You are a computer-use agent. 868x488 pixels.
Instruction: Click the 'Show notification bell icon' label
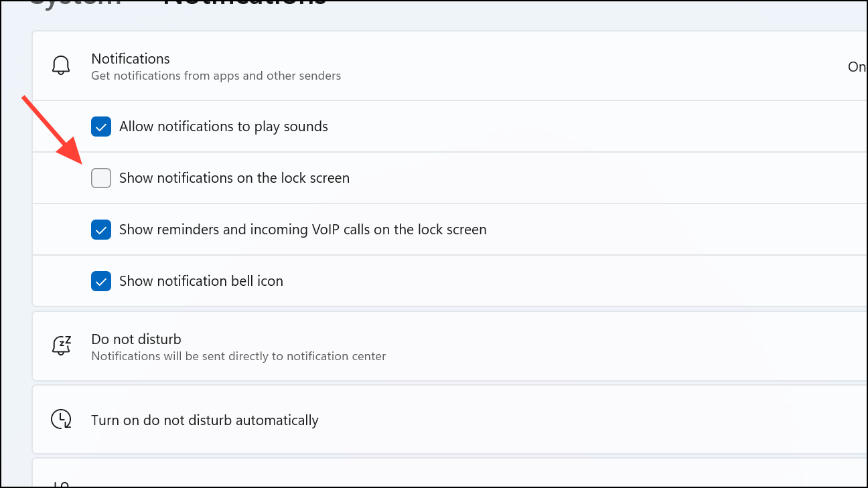tap(201, 281)
